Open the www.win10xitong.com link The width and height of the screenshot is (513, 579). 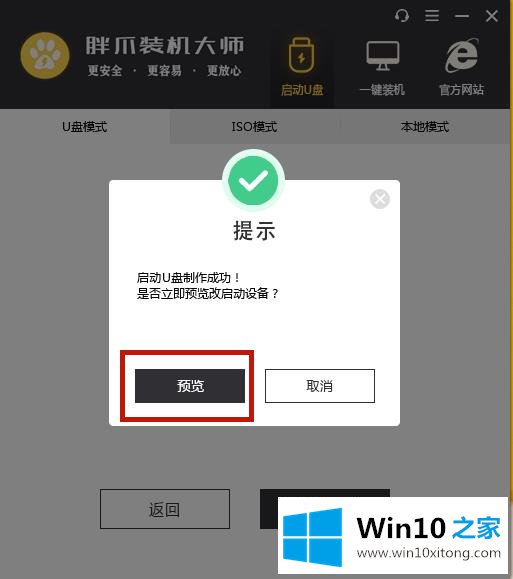[x=429, y=553]
